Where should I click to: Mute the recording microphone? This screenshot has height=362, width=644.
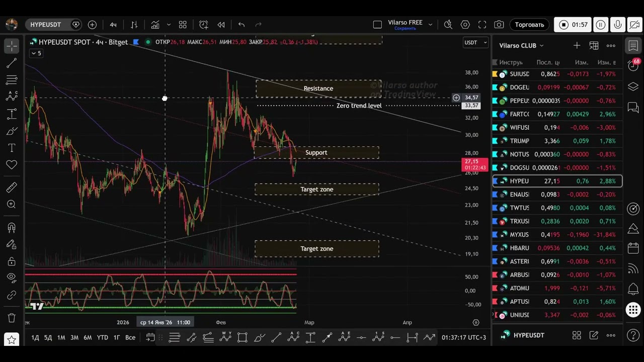pos(617,25)
